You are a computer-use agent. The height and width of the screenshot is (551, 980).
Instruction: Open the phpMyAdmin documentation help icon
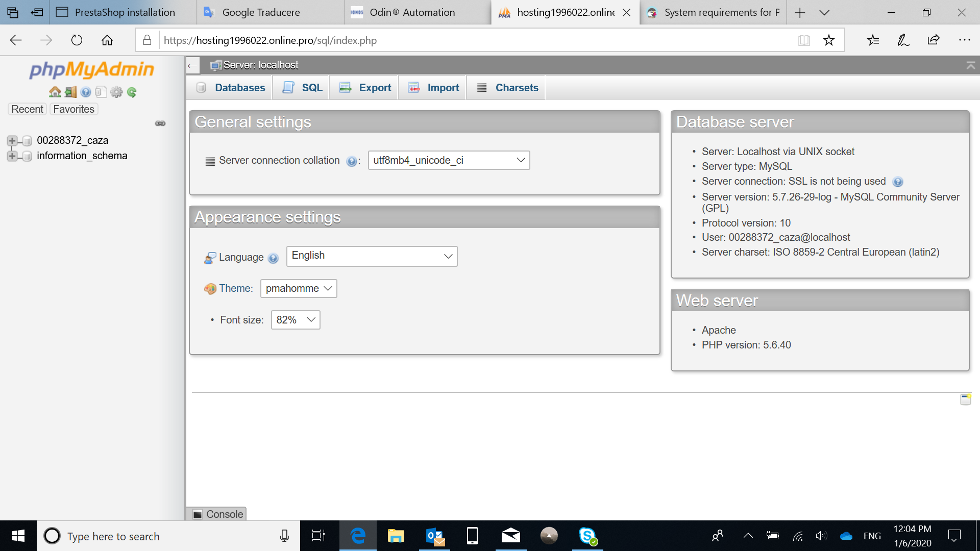(x=86, y=92)
